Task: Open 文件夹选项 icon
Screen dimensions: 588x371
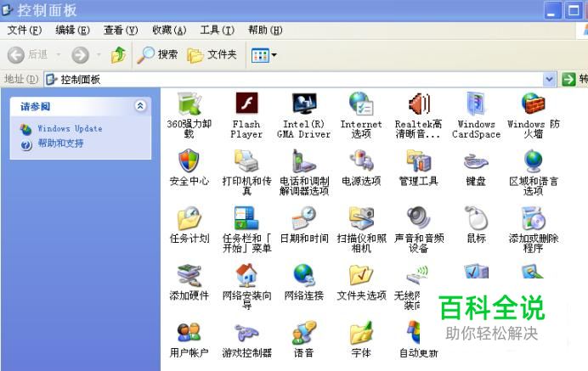Action: click(361, 275)
